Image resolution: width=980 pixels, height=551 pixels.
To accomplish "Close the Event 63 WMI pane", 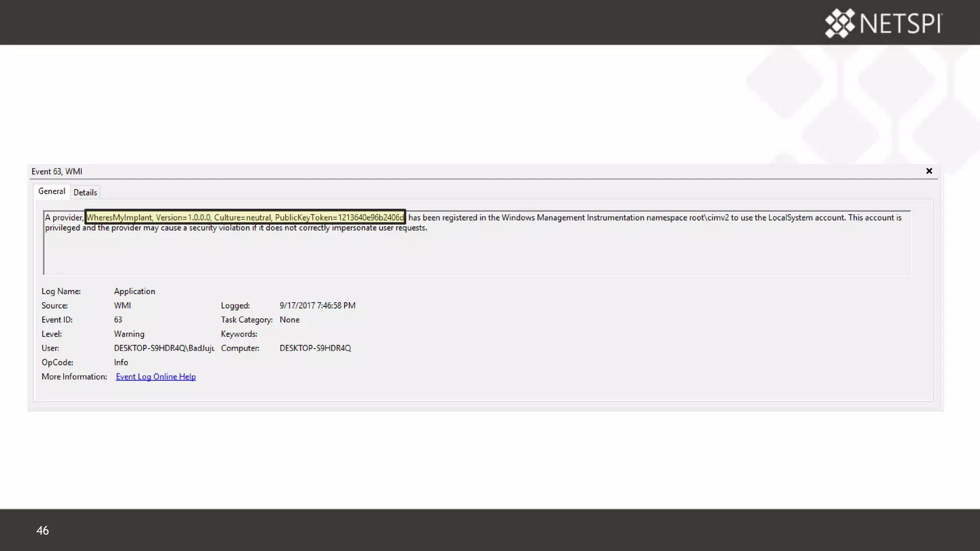I will click(x=929, y=171).
